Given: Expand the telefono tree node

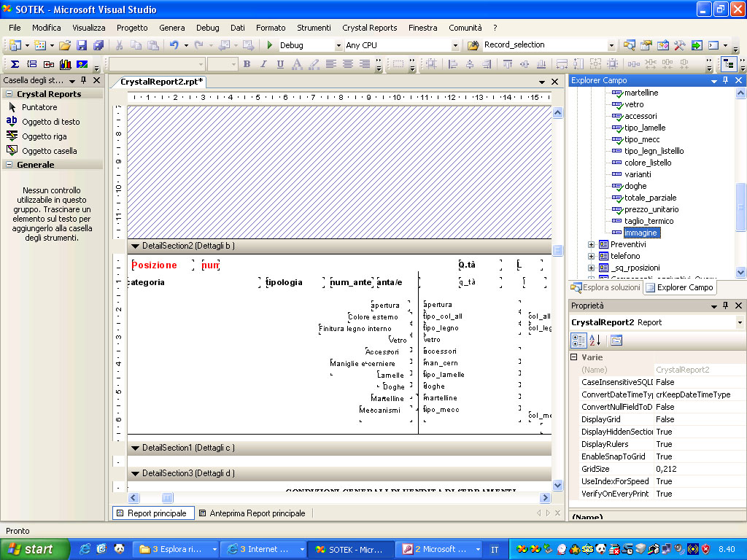Looking at the screenshot, I should click(x=591, y=256).
